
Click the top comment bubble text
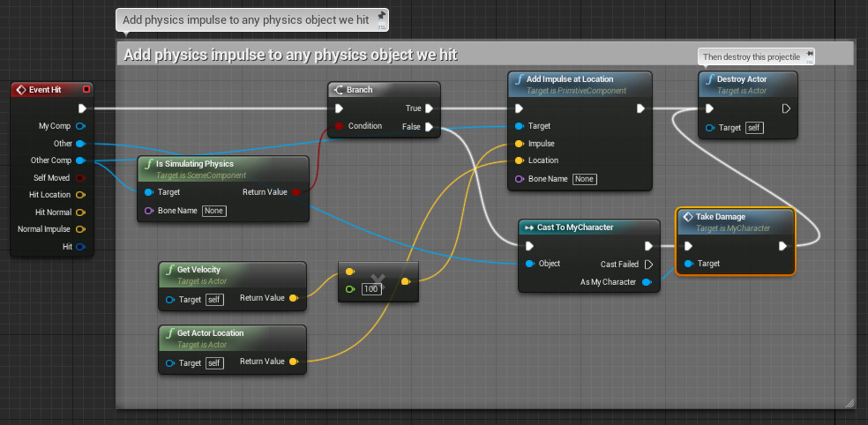click(246, 20)
